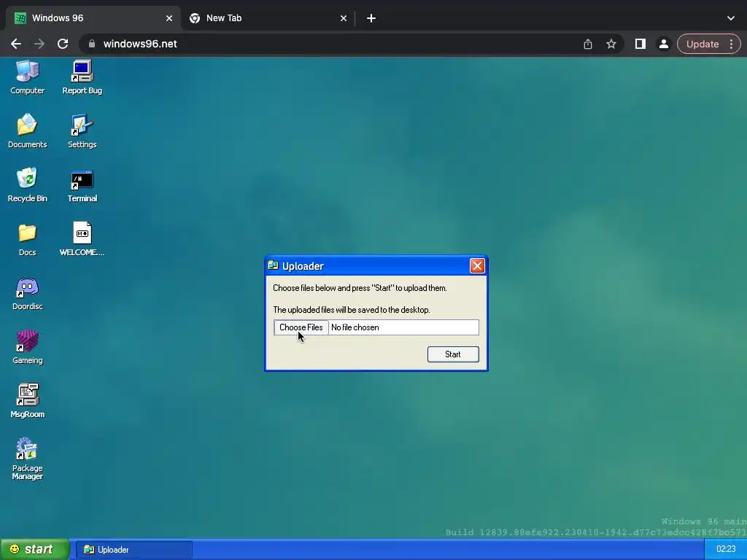Close the Windows 96 browser tab
This screenshot has width=747, height=560.
pyautogui.click(x=169, y=18)
